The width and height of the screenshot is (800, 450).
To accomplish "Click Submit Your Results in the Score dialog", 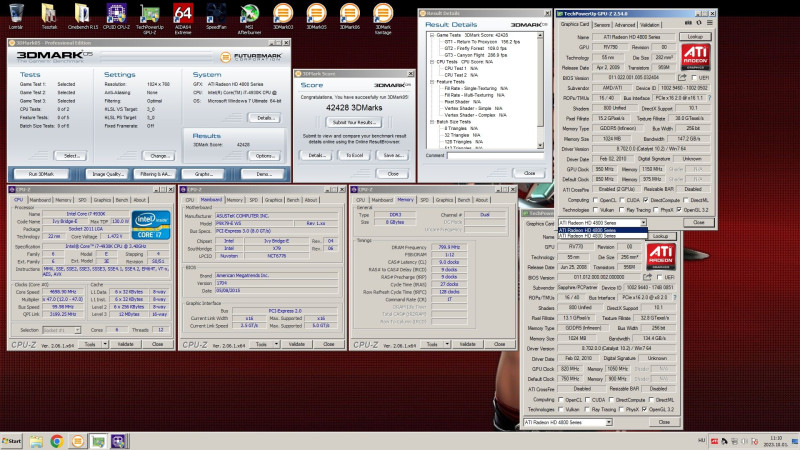I will coord(354,122).
